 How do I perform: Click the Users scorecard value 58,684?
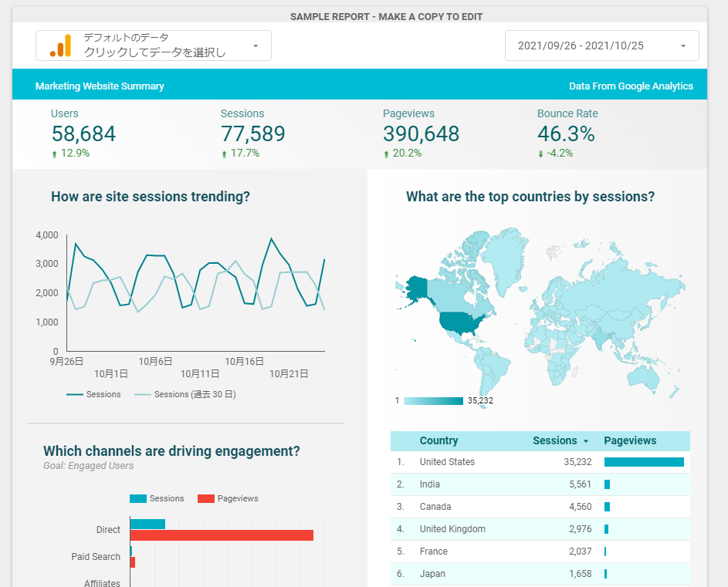(83, 133)
